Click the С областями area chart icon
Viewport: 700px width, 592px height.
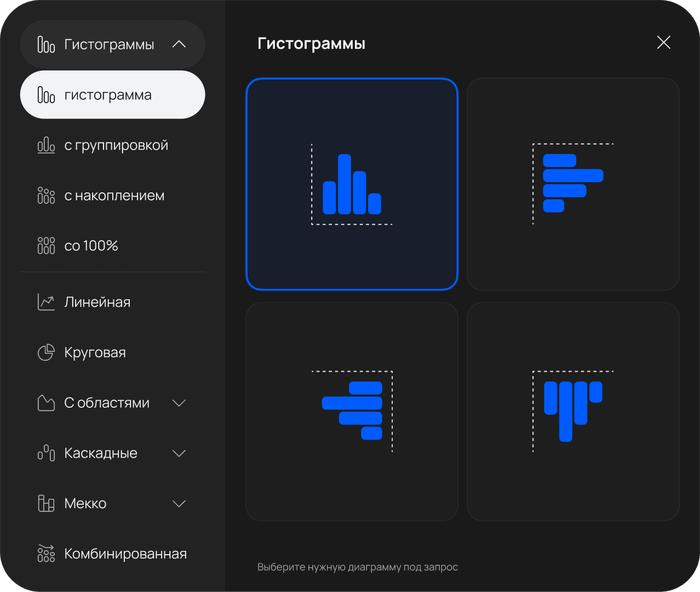[46, 403]
